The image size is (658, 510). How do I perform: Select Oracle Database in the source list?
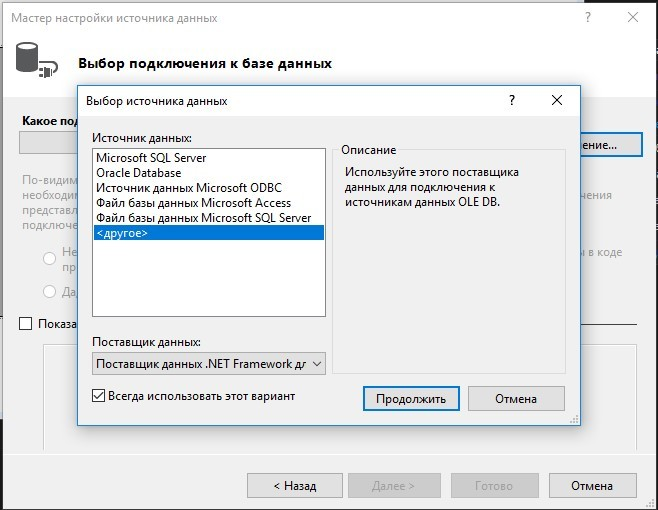coord(209,173)
